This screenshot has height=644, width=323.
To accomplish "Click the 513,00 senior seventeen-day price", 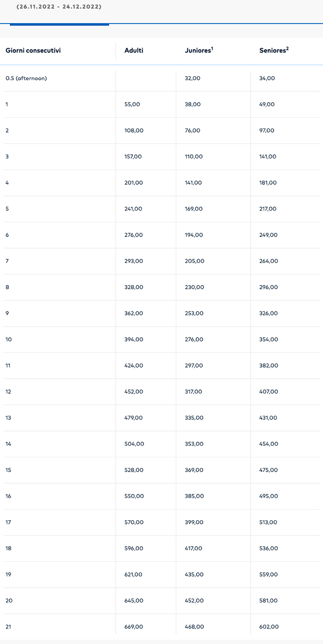I will pyautogui.click(x=268, y=522).
